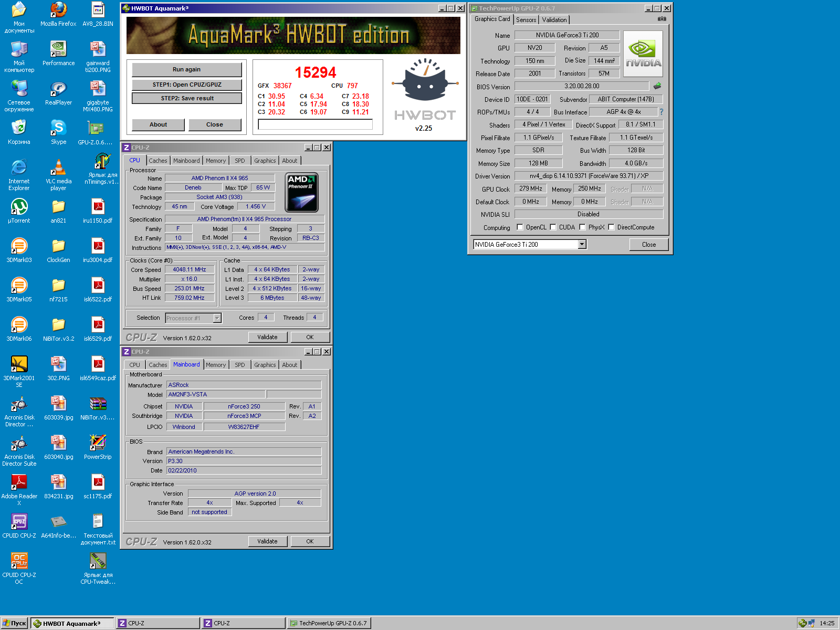Viewport: 840px width, 630px height.
Task: Click the Driver Version field in GPU-Z
Action: pos(589,176)
